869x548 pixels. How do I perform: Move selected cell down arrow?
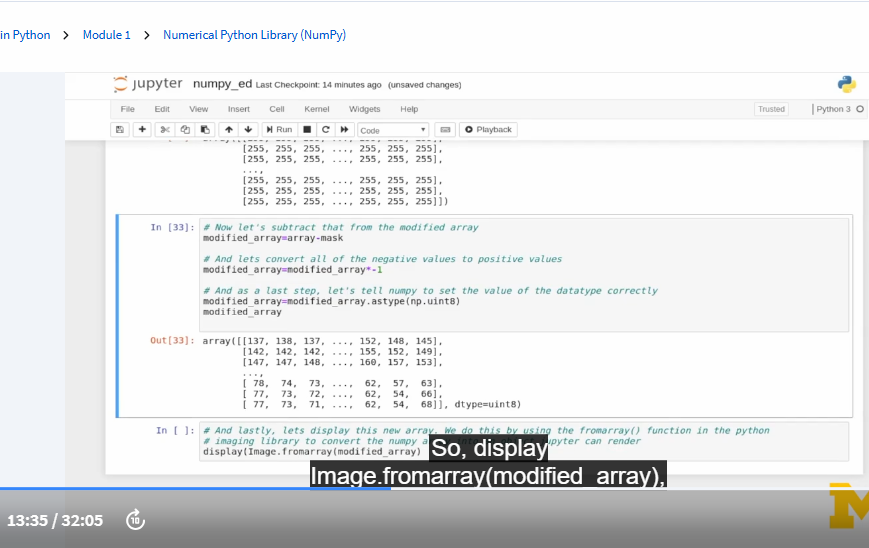248,130
